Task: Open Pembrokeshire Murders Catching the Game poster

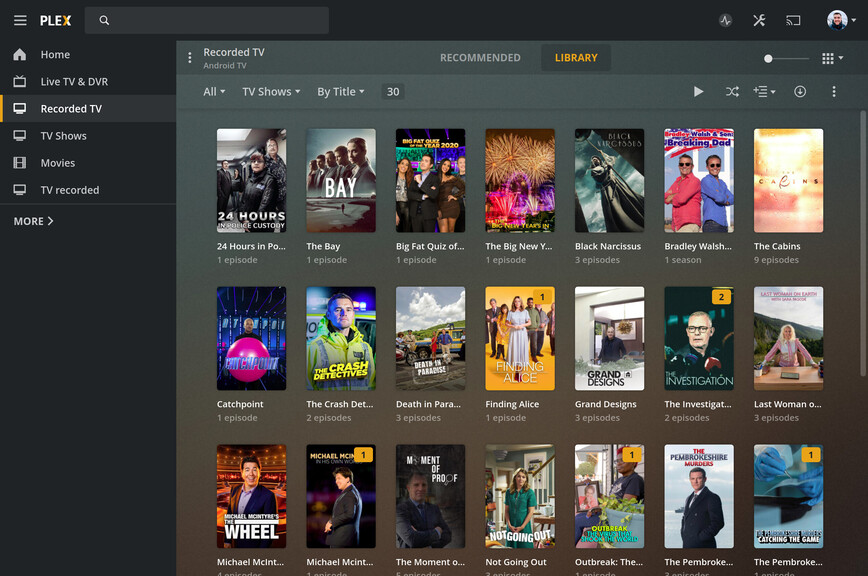Action: (788, 496)
